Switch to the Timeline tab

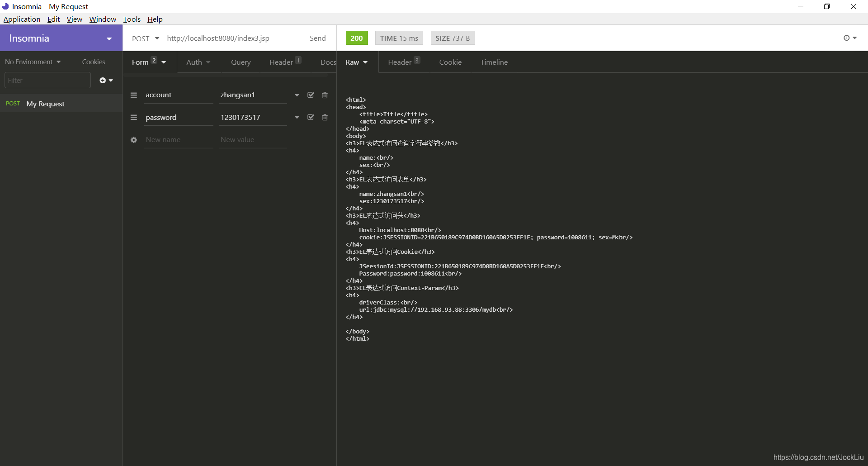tap(494, 62)
